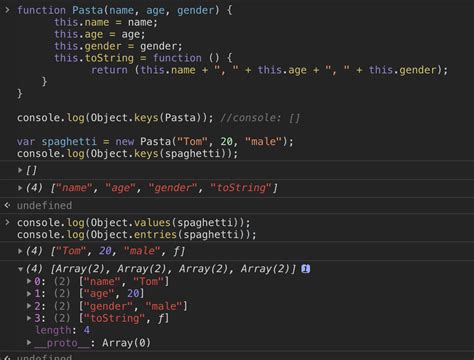Image resolution: width=474 pixels, height=360 pixels.
Task: Expand entry 2: ["gender", "male"]
Action: click(x=29, y=306)
